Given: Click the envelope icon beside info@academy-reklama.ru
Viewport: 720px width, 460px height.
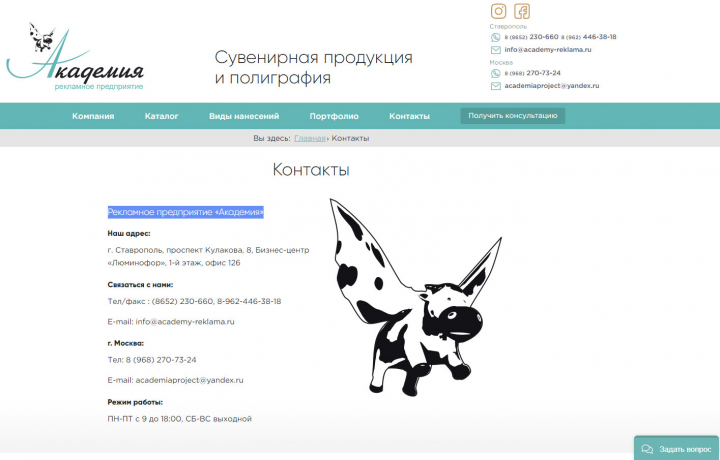Looking at the screenshot, I should 495,50.
